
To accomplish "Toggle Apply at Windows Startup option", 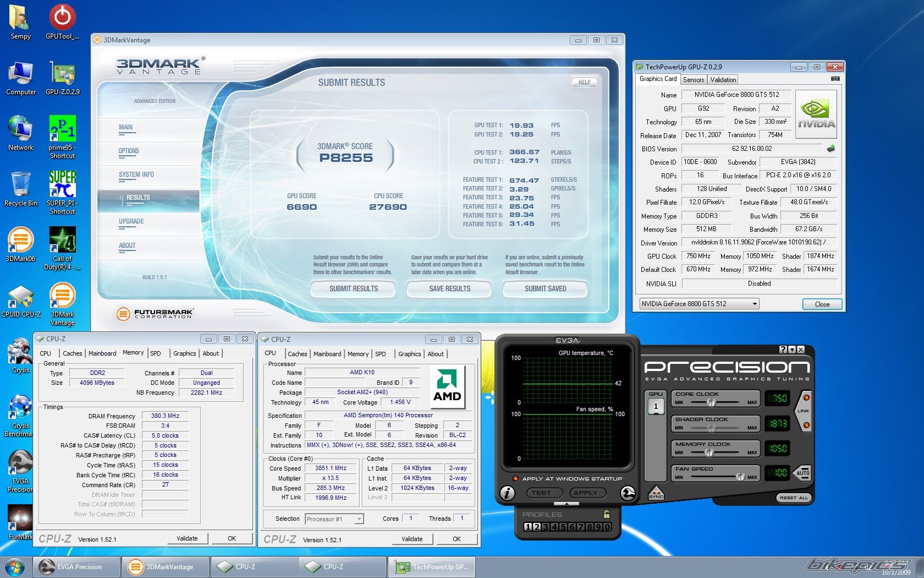I will [515, 478].
